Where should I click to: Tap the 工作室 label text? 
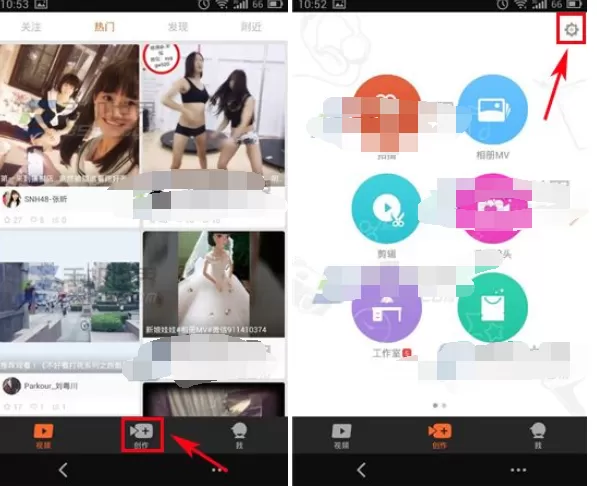pyautogui.click(x=386, y=353)
